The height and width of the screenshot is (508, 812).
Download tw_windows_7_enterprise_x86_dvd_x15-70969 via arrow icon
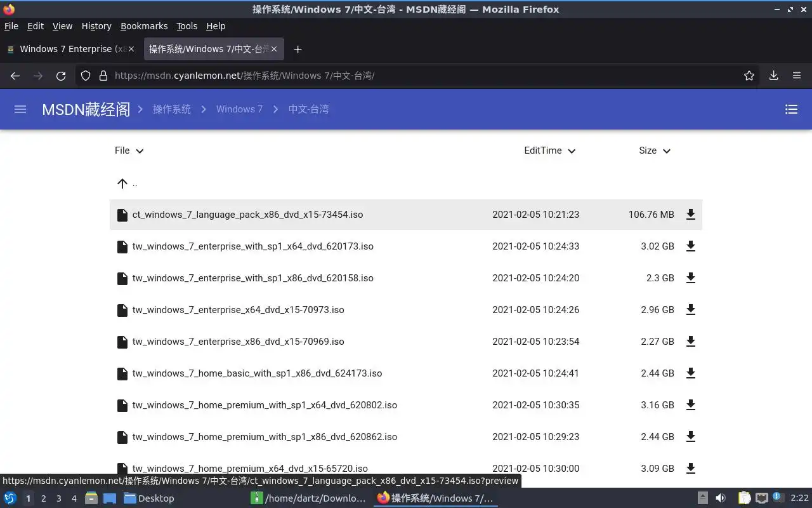pyautogui.click(x=691, y=342)
